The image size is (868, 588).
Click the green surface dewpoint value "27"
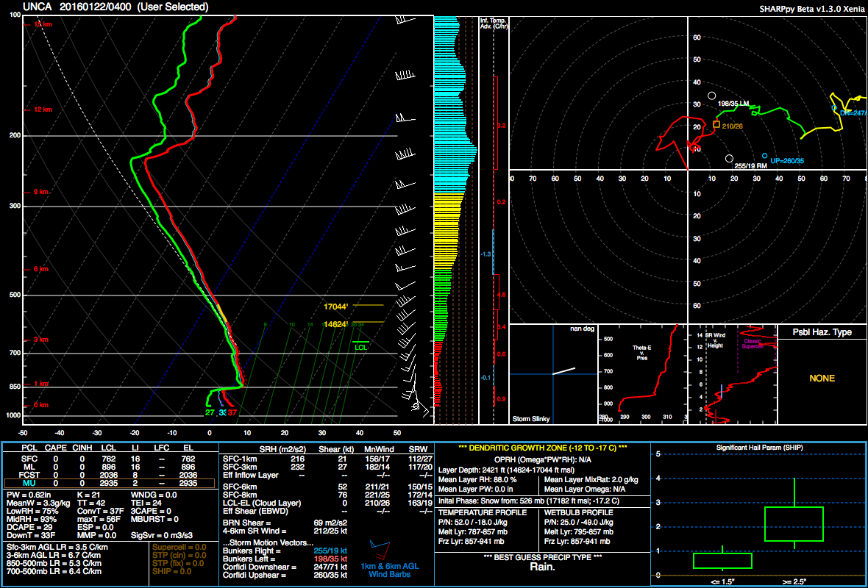pyautogui.click(x=210, y=412)
